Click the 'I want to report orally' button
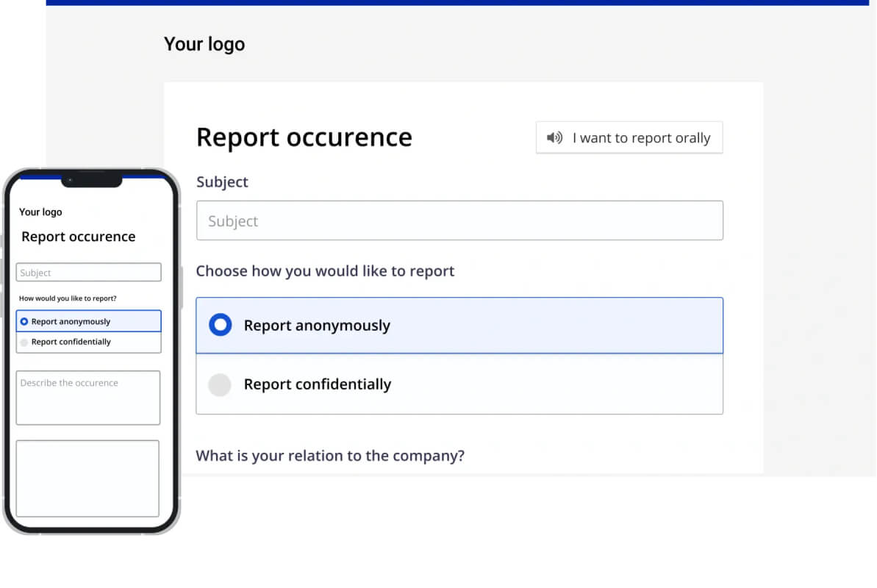Screen dimensions: 877x588 click(629, 137)
